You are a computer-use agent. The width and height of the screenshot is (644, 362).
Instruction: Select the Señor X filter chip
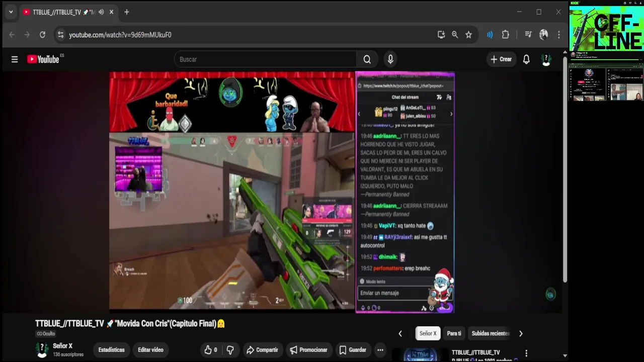pos(428,333)
